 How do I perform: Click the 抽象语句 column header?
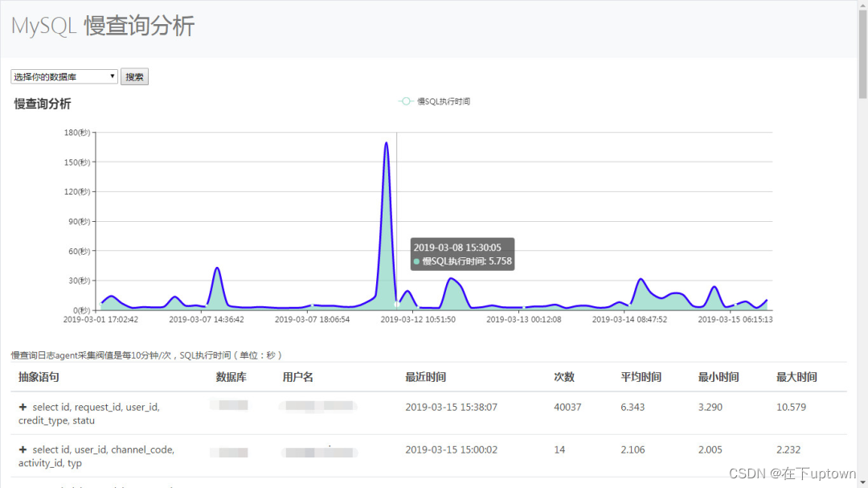(39, 377)
